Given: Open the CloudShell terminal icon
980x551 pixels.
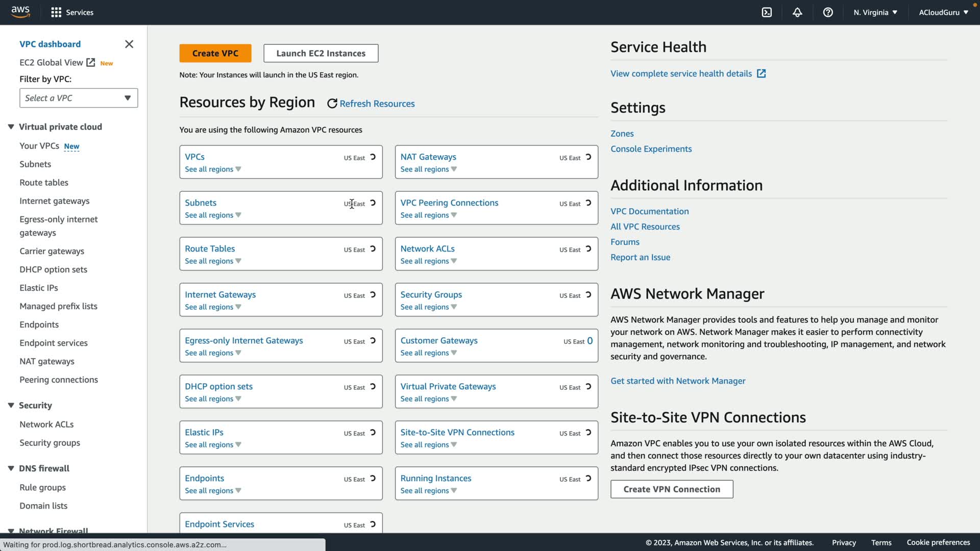Looking at the screenshot, I should click(x=767, y=12).
